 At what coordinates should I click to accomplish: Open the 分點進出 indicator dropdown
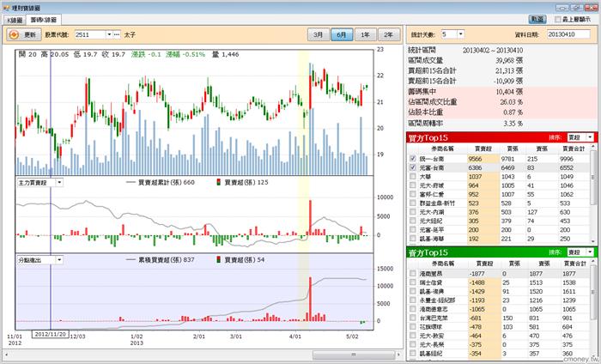59,260
